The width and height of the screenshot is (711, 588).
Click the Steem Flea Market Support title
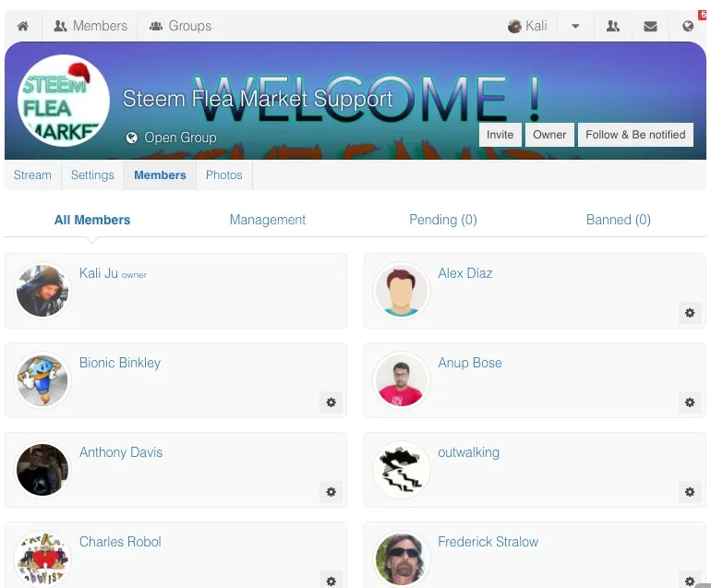click(x=258, y=99)
